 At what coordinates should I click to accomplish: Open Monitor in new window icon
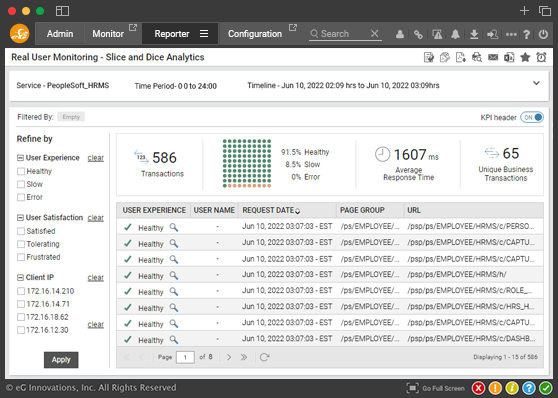pos(133,27)
